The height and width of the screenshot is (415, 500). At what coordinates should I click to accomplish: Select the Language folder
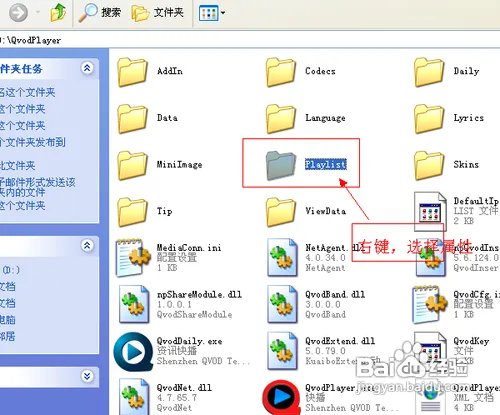[306, 118]
